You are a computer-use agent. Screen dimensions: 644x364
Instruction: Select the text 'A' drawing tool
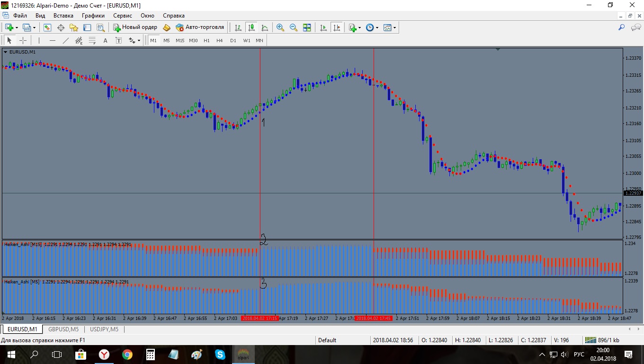click(106, 40)
